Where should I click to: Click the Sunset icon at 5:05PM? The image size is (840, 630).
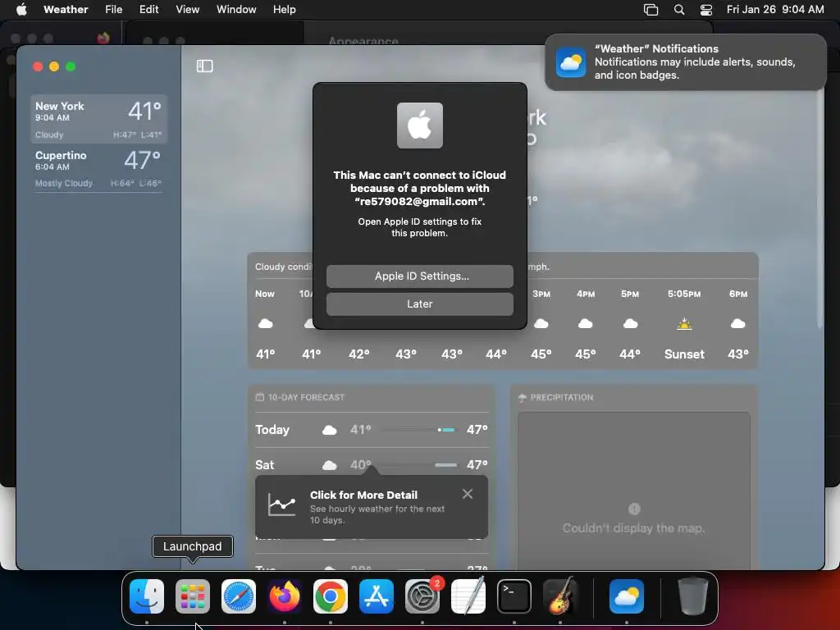(x=684, y=323)
